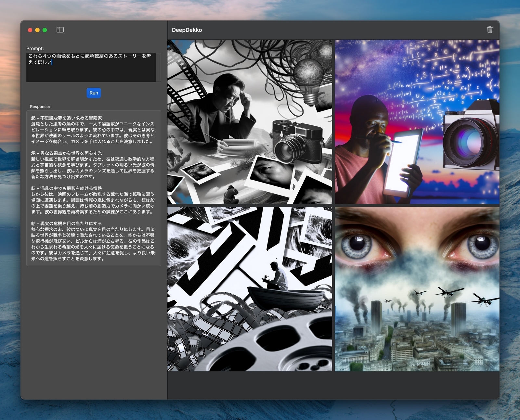Click the green full-screen traffic light button
520x420 pixels.
(44, 30)
